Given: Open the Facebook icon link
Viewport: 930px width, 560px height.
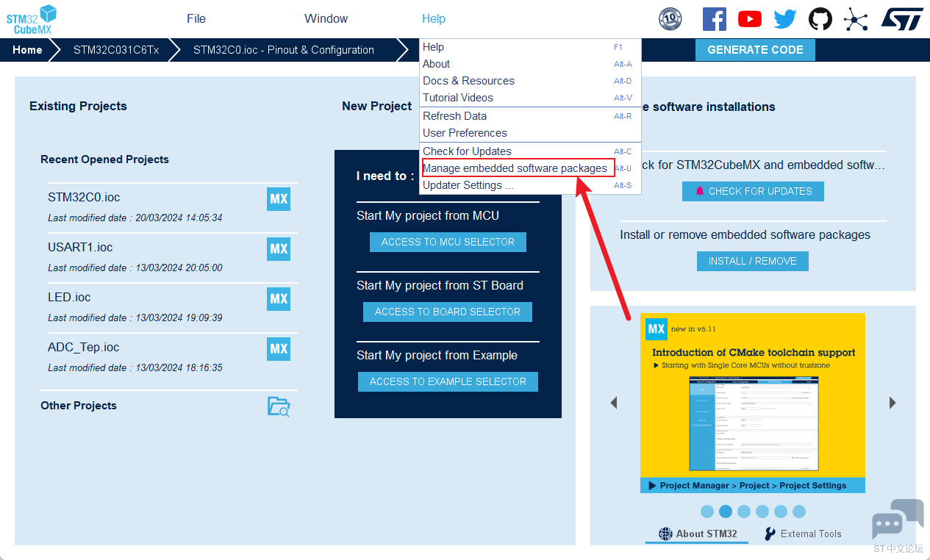Looking at the screenshot, I should (714, 19).
